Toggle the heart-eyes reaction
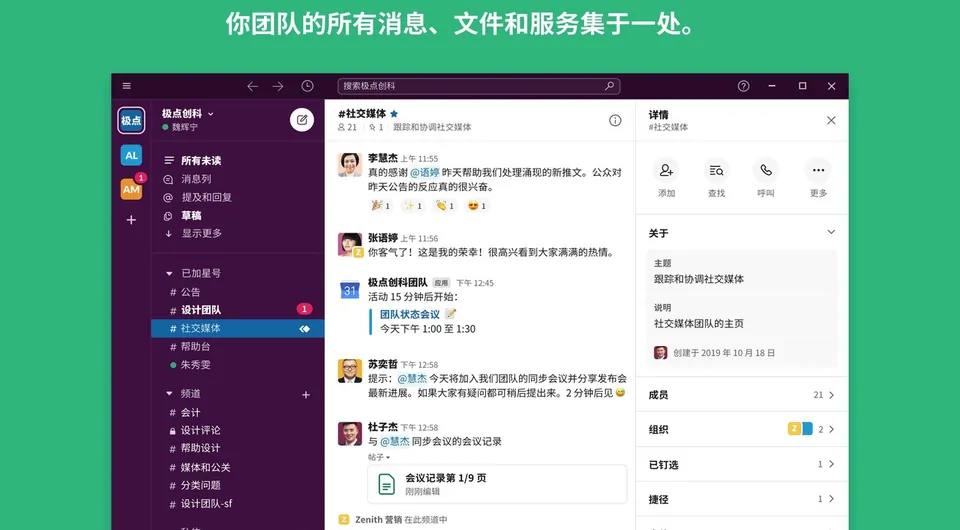This screenshot has width=960, height=530. [x=476, y=206]
